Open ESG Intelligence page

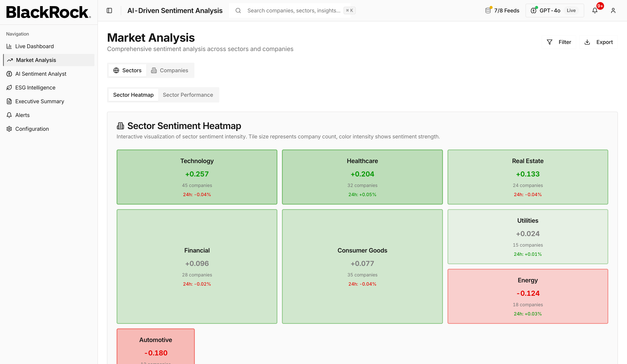49,88
